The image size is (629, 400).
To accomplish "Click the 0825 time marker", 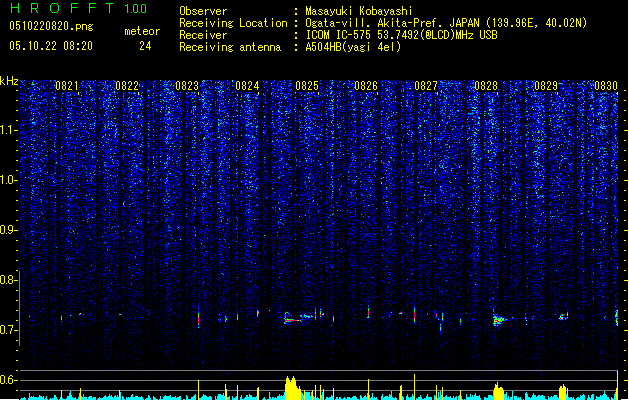I will click(x=307, y=86).
